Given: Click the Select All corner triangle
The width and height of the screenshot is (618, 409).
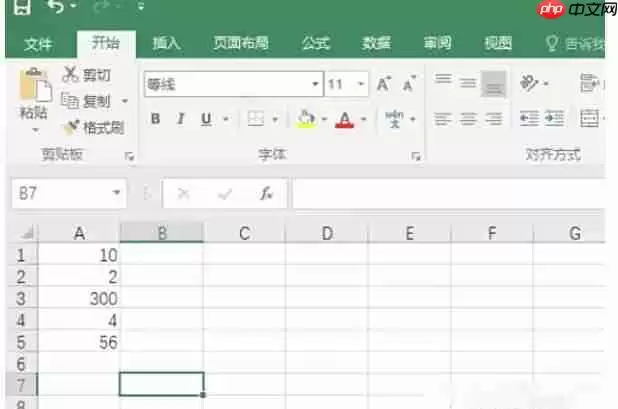Looking at the screenshot, I should [27, 233].
